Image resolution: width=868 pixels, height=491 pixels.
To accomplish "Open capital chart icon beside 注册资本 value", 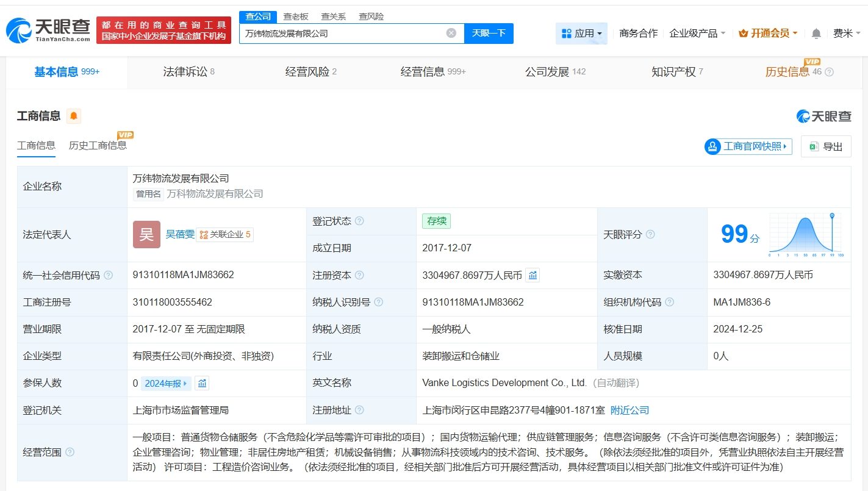I will [533, 274].
